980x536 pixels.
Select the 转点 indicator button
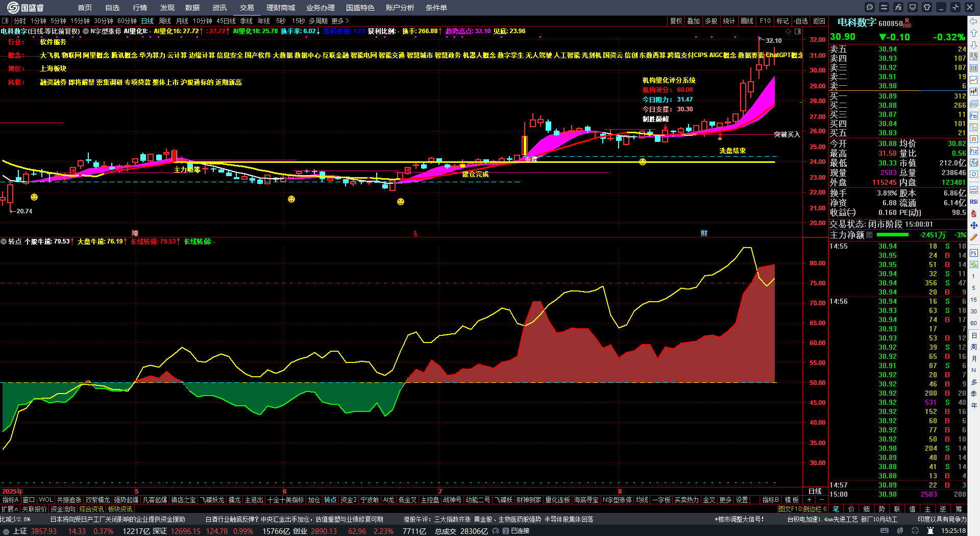tap(331, 500)
